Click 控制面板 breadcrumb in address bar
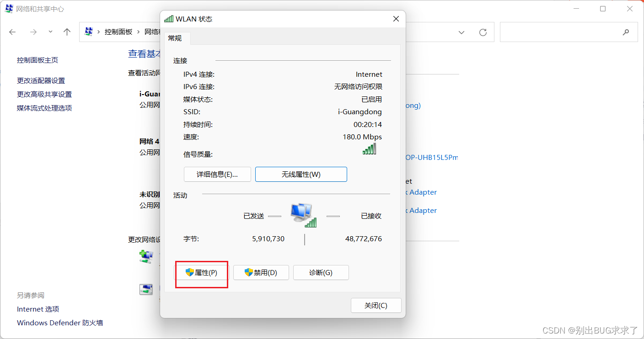Screen dimensions: 644x339 tap(118, 32)
